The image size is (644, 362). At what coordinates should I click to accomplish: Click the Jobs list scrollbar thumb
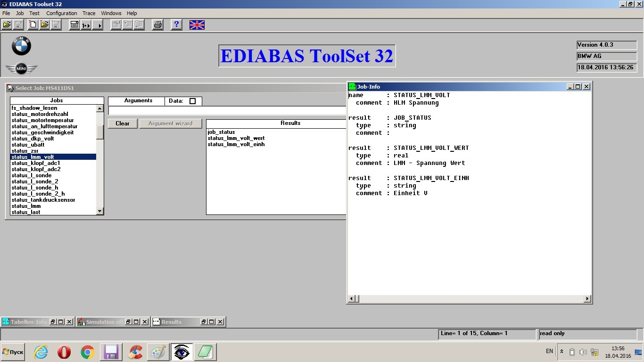click(x=99, y=132)
